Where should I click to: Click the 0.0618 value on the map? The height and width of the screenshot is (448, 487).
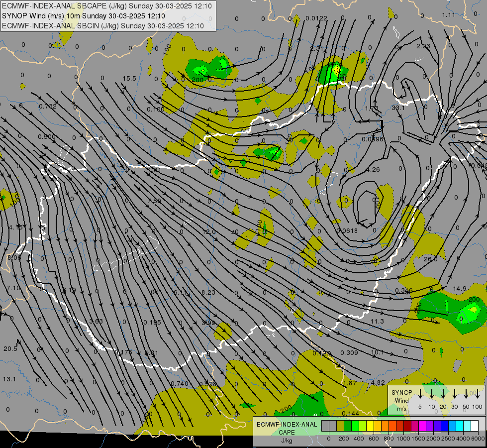click(x=347, y=230)
